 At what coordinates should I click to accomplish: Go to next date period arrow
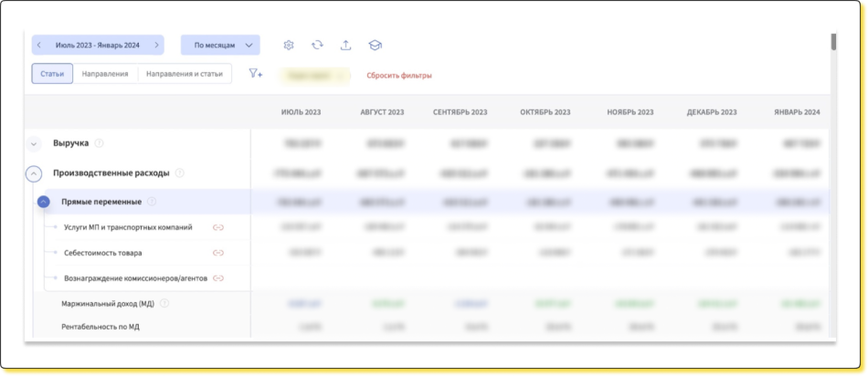(157, 45)
